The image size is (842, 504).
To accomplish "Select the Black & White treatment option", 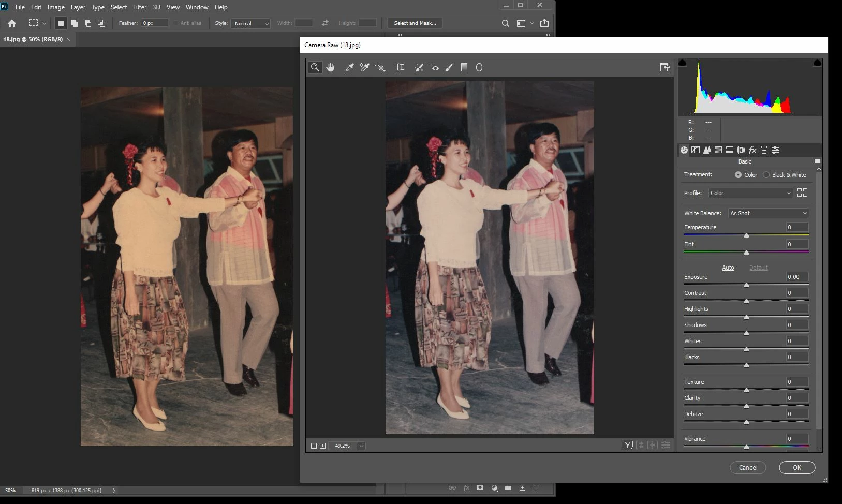I will coord(766,175).
